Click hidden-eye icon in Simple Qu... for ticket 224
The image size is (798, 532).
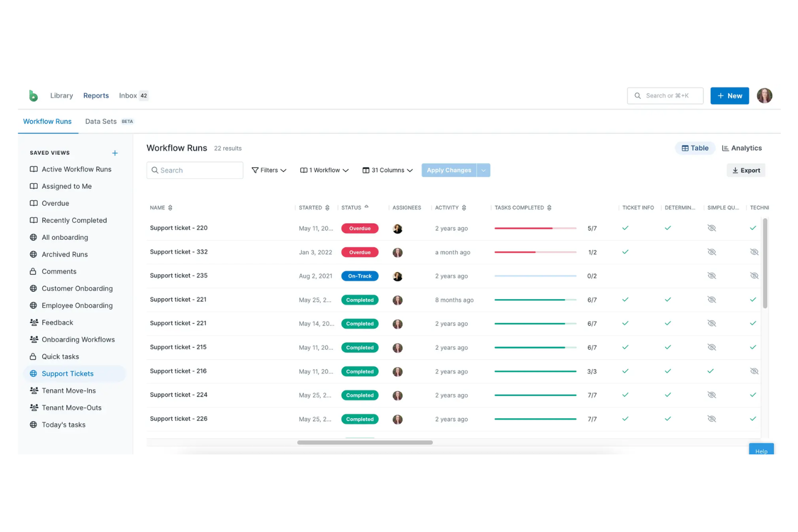point(712,395)
